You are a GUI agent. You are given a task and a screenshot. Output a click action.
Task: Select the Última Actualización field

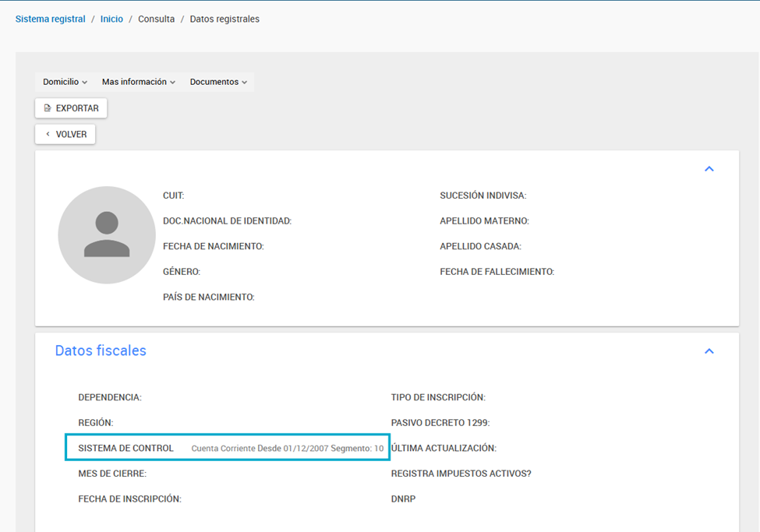[443, 448]
